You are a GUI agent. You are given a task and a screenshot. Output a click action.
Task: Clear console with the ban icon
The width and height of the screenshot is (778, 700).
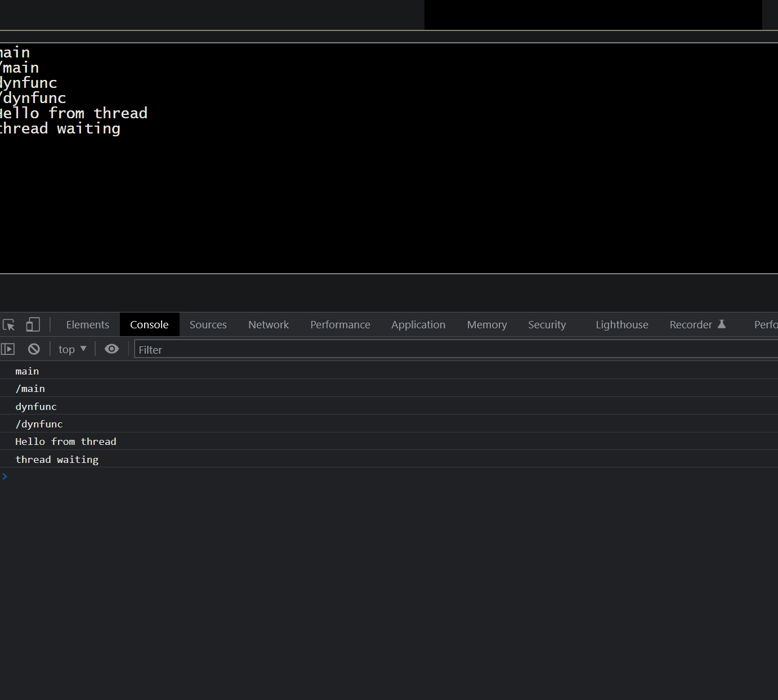(x=34, y=349)
